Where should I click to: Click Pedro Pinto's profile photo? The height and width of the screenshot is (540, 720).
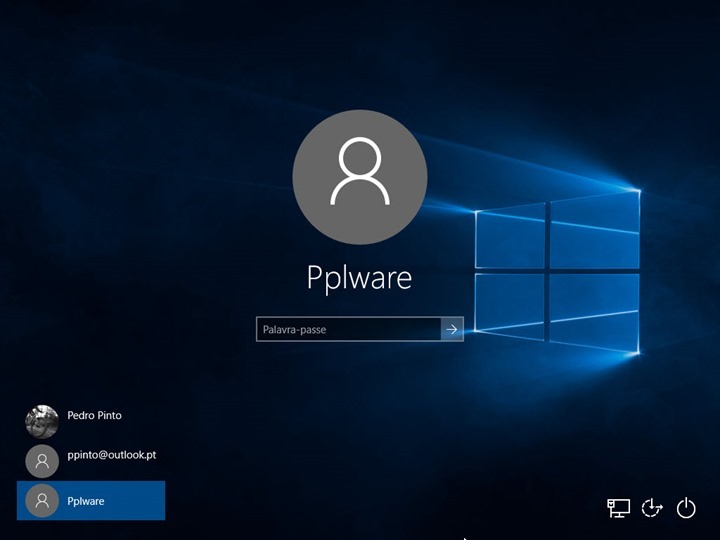(42, 422)
